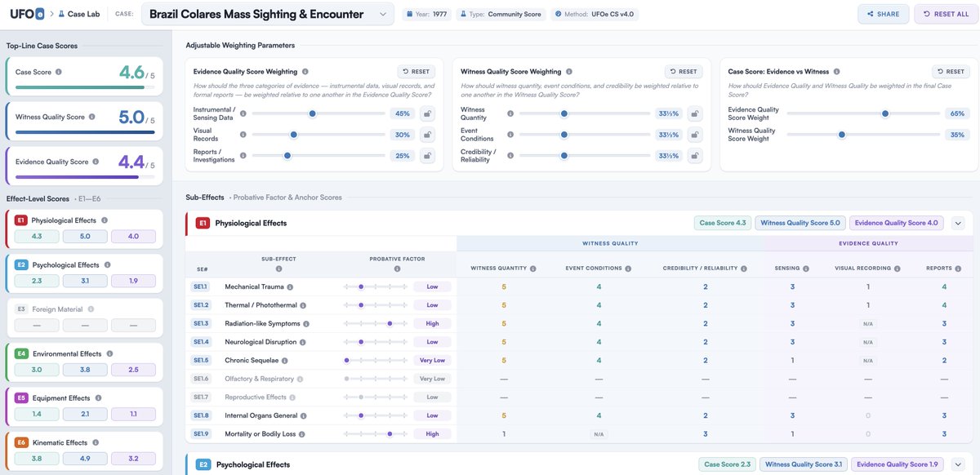Click the 45% Instrumental weight value

point(402,113)
